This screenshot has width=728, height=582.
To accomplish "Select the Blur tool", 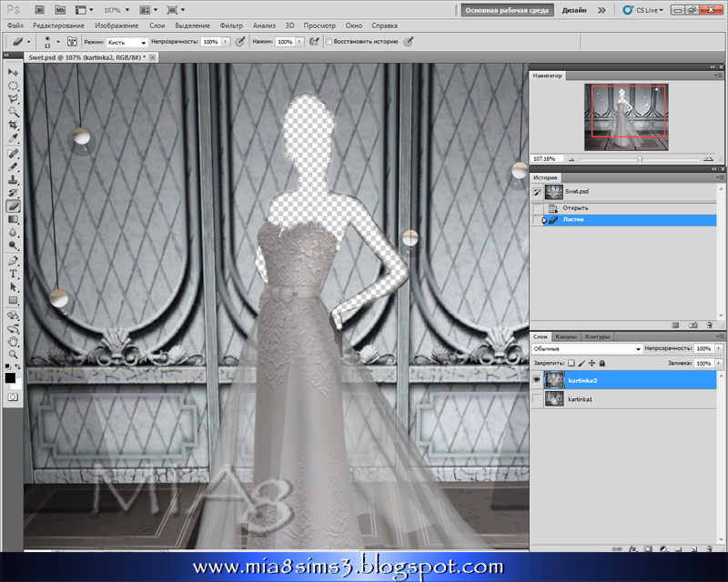I will pos(13,232).
